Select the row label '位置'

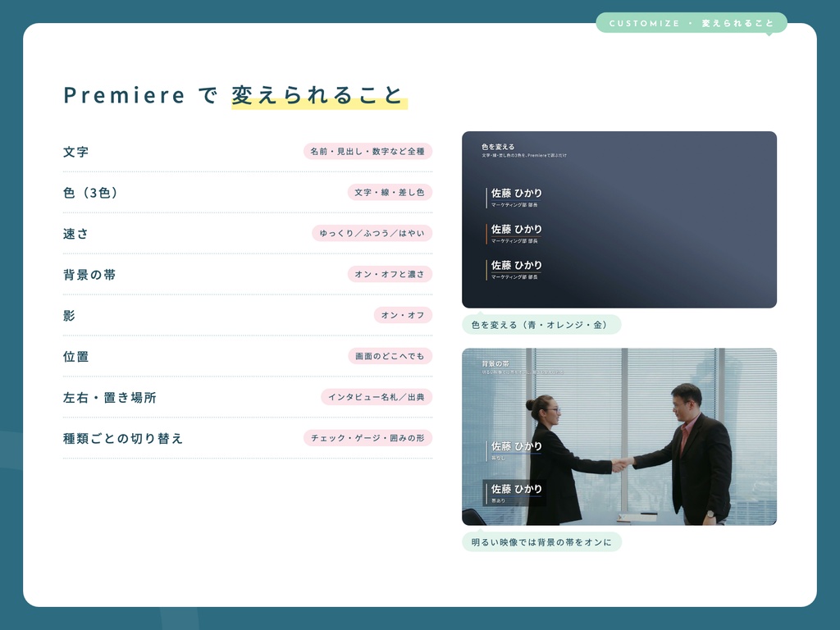pyautogui.click(x=75, y=356)
